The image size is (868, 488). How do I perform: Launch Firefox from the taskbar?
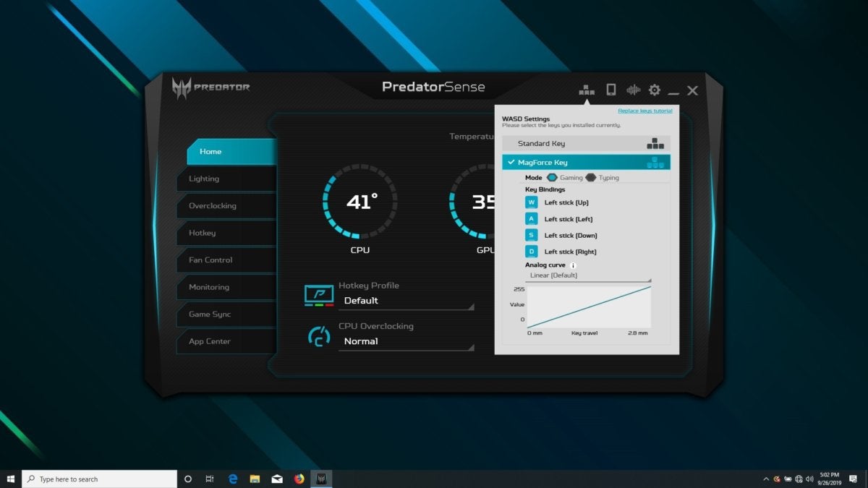299,479
